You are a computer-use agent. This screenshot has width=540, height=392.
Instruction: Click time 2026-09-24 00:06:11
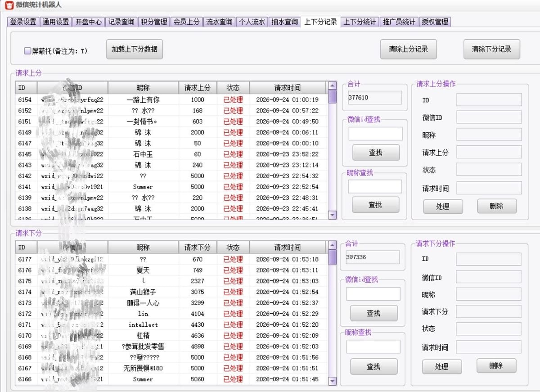pos(287,132)
